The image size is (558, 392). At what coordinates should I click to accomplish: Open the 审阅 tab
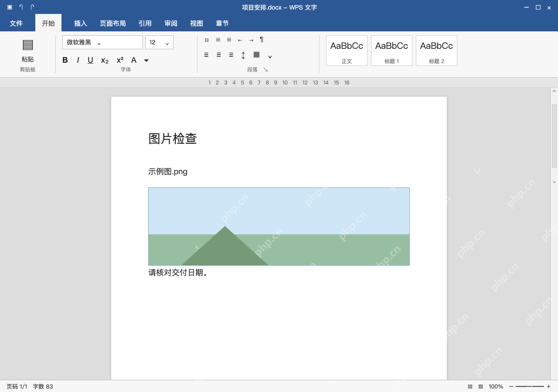point(171,24)
